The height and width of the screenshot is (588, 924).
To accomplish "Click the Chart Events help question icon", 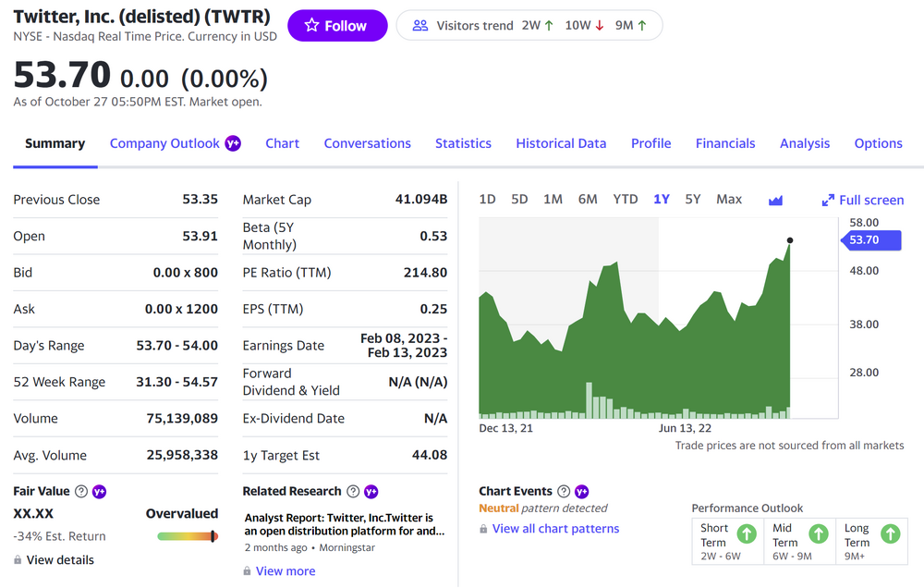I will [x=564, y=492].
